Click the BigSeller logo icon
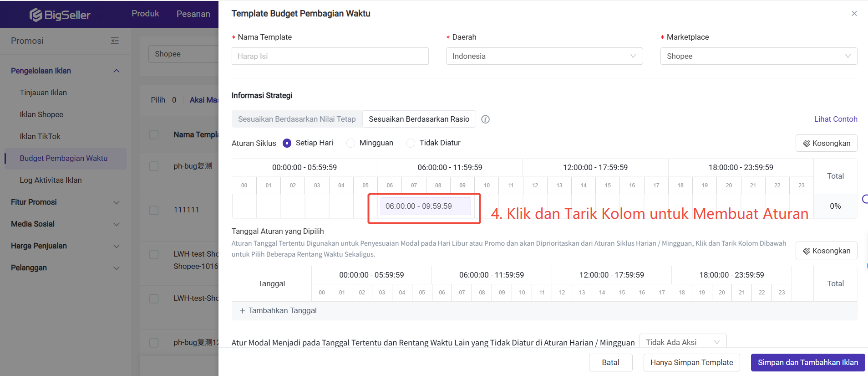868x376 pixels. click(x=36, y=15)
